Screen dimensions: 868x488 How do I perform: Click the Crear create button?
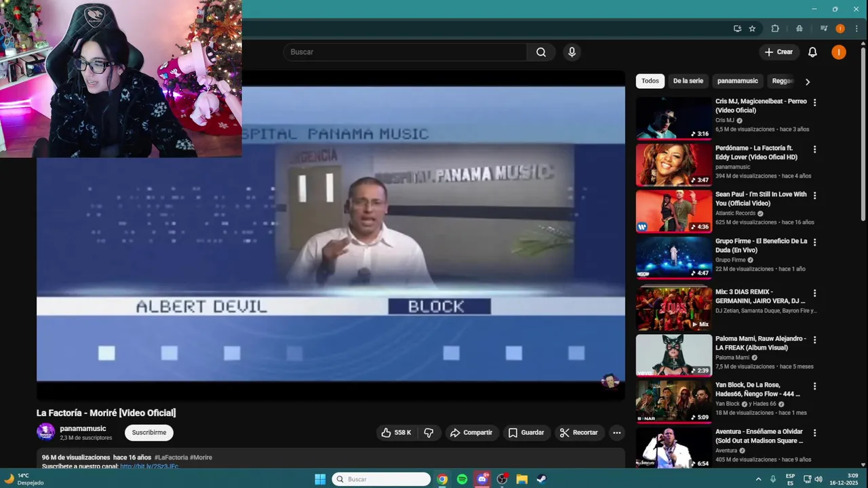[778, 52]
